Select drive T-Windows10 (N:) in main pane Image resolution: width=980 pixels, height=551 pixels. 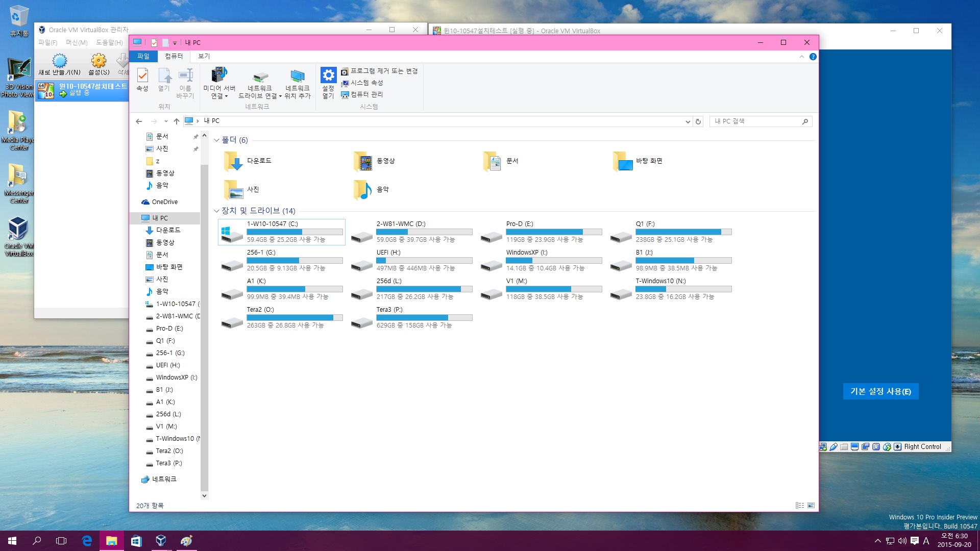pos(671,289)
